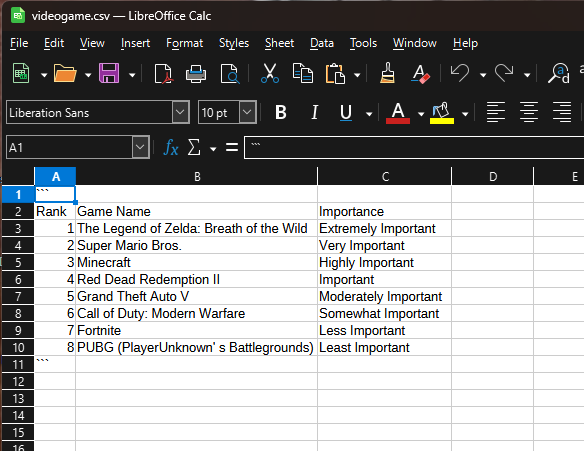This screenshot has width=584, height=451.
Task: Click the Sum sigma icon
Action: click(194, 147)
